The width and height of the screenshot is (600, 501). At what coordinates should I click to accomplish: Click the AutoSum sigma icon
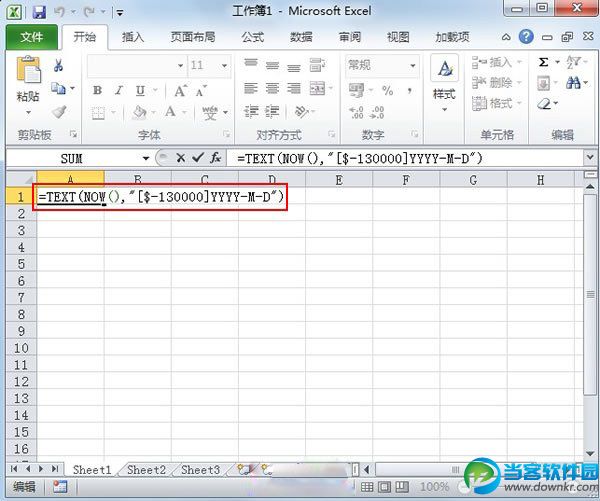[544, 62]
